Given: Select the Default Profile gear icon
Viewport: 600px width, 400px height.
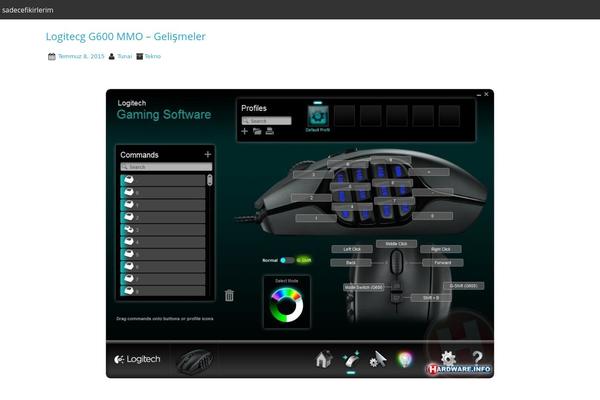Looking at the screenshot, I should pos(318,116).
